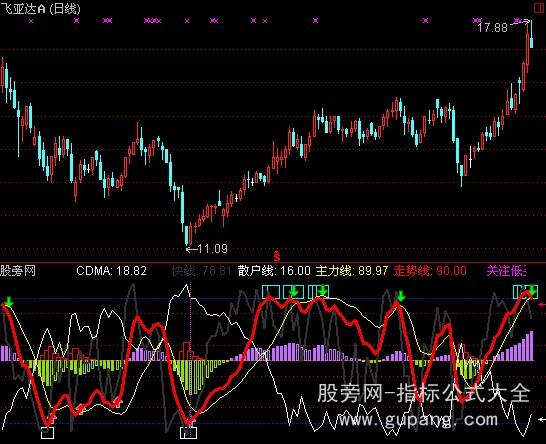The width and height of the screenshot is (546, 444).
Task: Click the CDMA: 18.82 indicator value
Action: (111, 271)
